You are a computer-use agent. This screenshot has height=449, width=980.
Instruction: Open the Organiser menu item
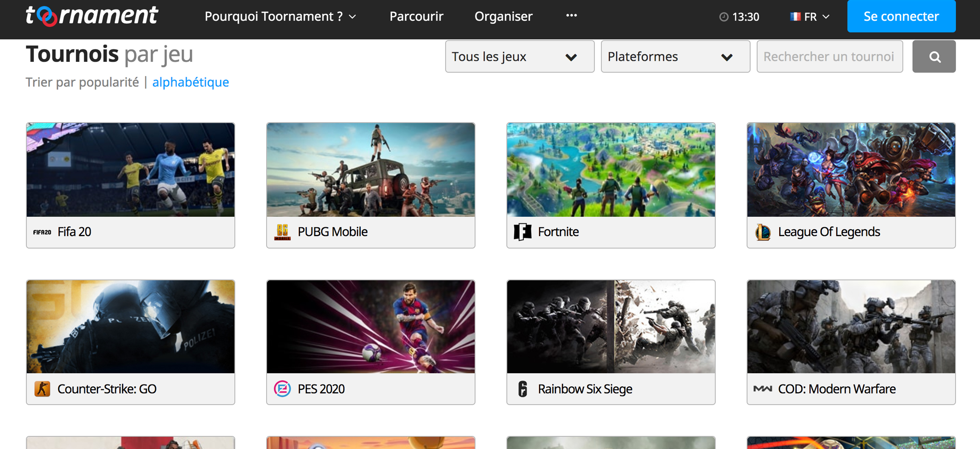503,16
